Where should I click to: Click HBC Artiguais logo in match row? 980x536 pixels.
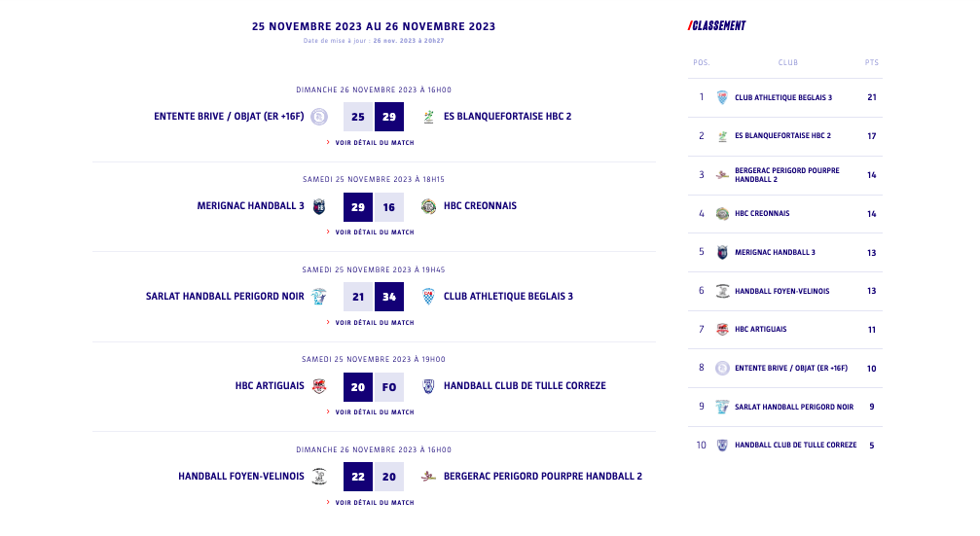pos(319,386)
